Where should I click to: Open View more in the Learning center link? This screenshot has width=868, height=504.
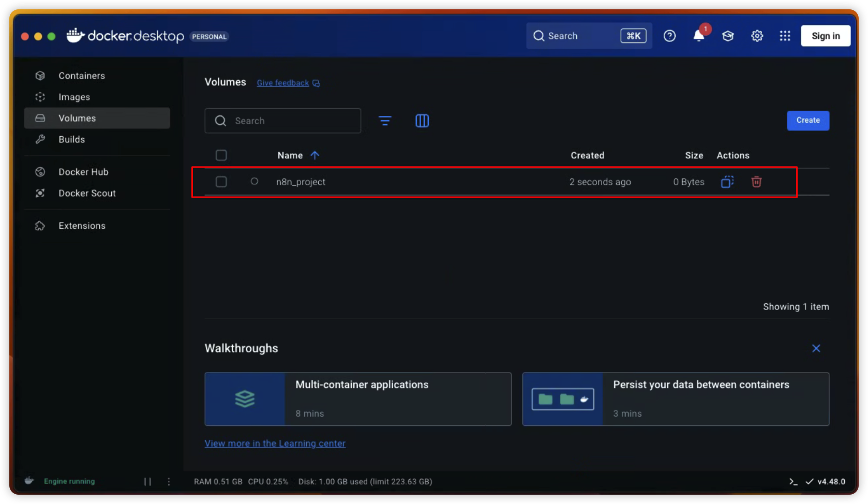click(x=275, y=443)
